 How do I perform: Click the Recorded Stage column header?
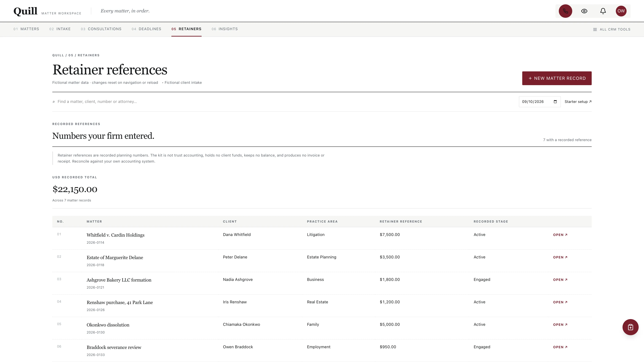pyautogui.click(x=491, y=222)
